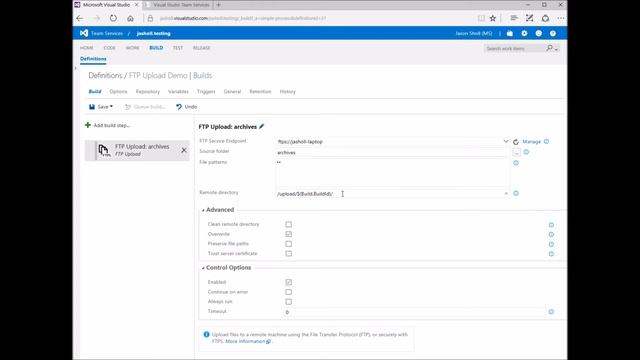
Task: Go to browser Home page icon
Action: (130, 18)
